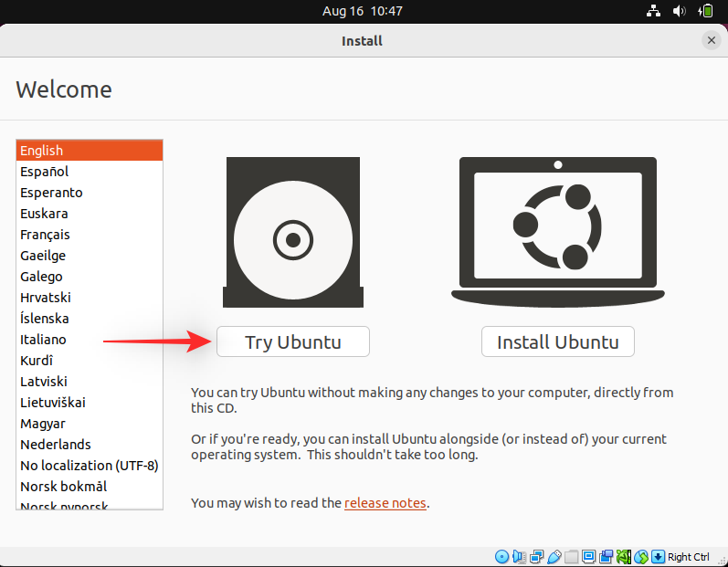Select English in the language list
728x567 pixels.
pyautogui.click(x=90, y=151)
